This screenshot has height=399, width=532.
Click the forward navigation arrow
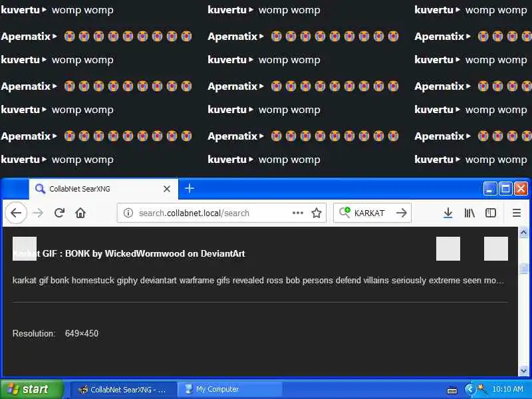(x=38, y=213)
